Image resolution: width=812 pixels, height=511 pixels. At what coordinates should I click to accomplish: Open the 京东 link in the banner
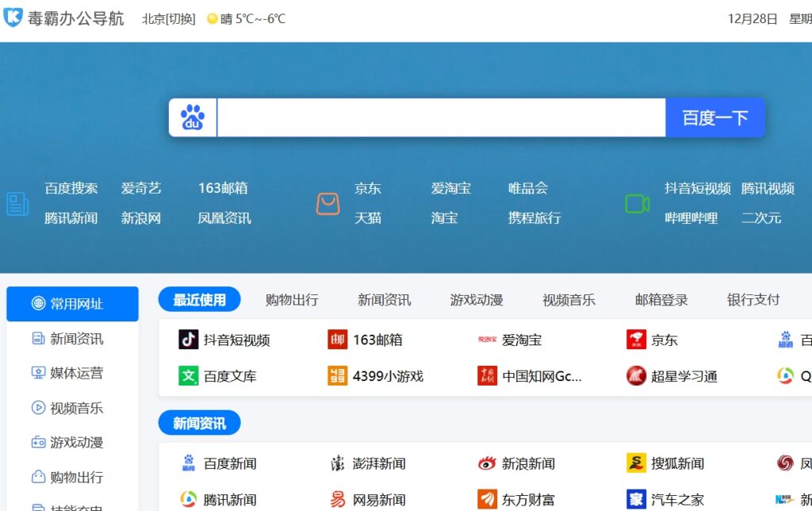[368, 188]
